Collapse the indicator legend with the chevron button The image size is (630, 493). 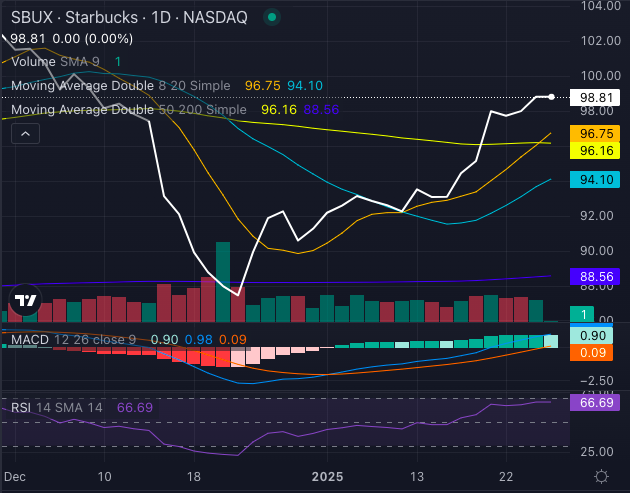[25, 134]
